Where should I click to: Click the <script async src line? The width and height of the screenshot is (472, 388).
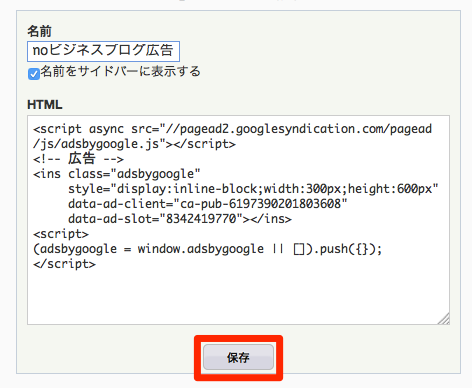[232, 129]
